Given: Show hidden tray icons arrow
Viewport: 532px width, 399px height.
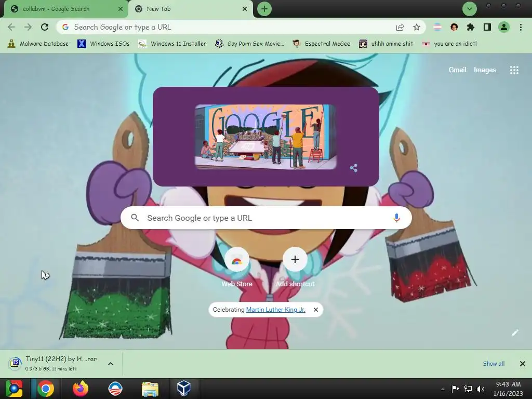Looking at the screenshot, I should click(443, 389).
